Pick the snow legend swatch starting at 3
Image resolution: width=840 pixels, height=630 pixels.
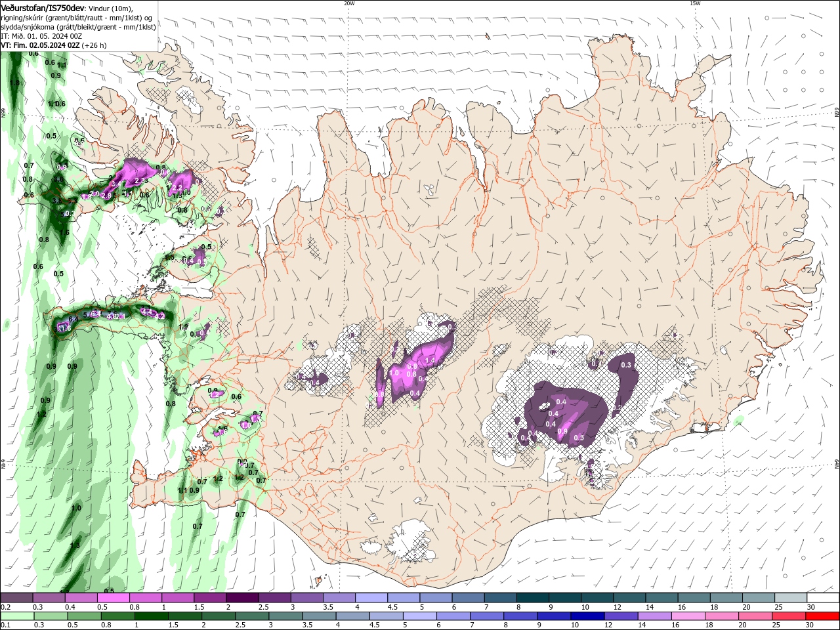coord(306,598)
